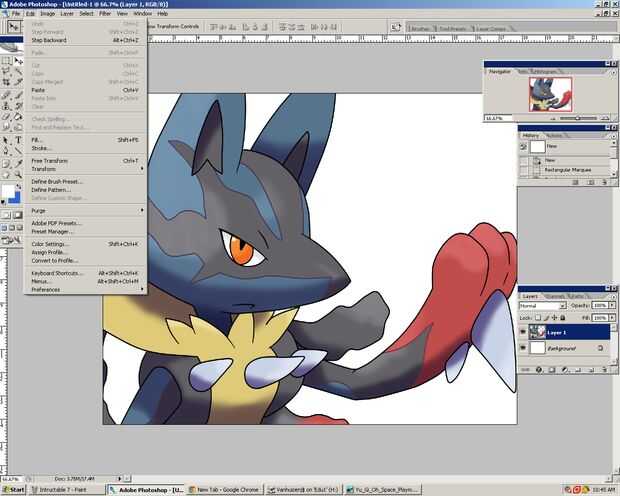The image size is (620, 496).
Task: Click delete layer trash icon in Layers panel
Action: point(604,370)
